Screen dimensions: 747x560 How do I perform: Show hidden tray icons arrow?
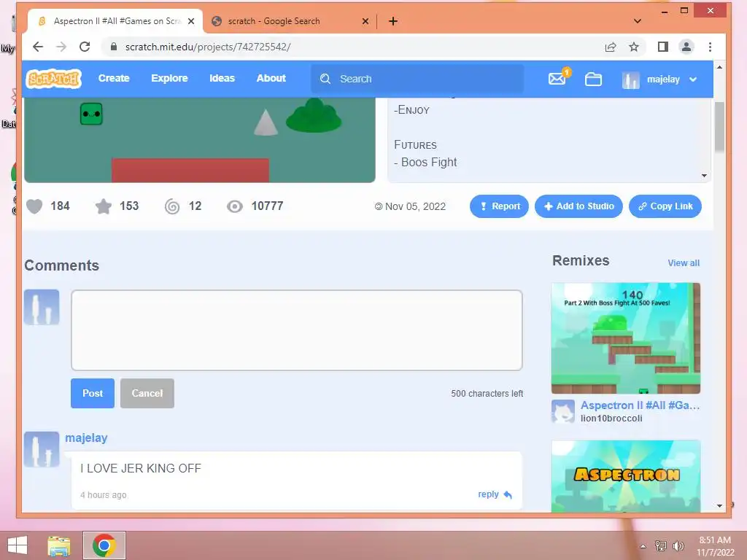643,546
